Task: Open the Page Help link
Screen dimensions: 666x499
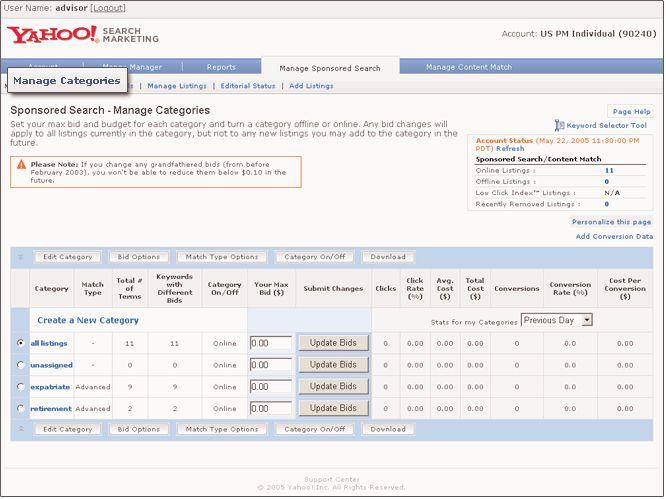Action: 632,112
